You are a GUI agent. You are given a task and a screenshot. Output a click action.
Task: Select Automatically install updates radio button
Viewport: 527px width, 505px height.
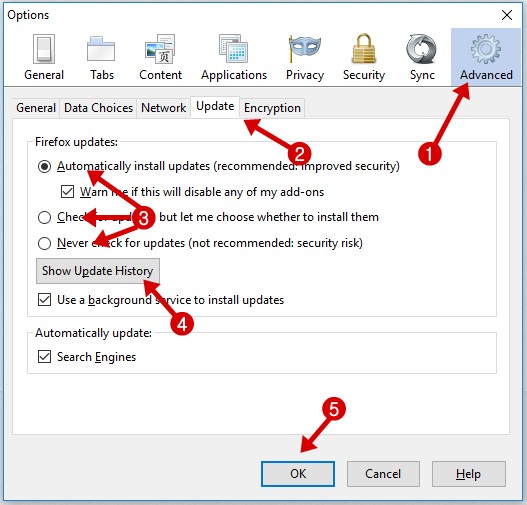(44, 166)
